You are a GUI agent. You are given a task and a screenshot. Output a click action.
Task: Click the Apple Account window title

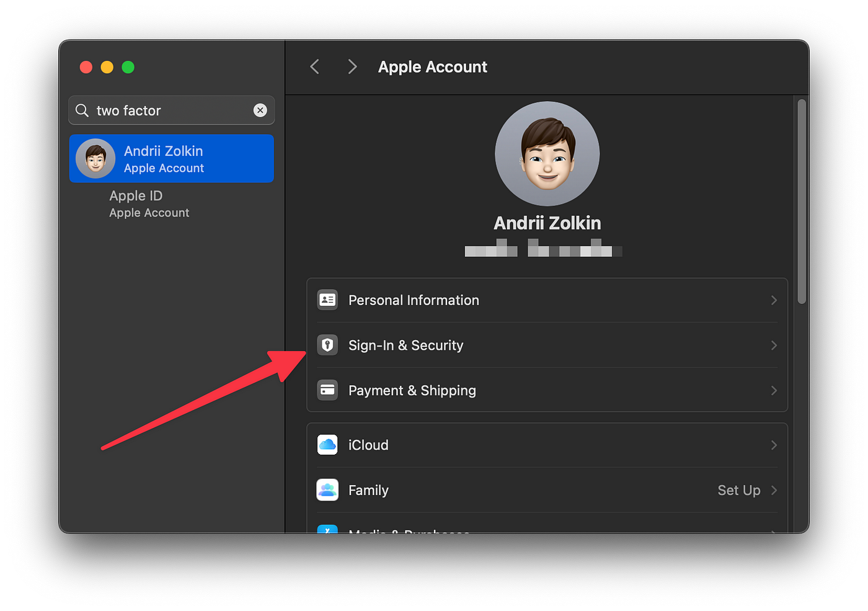tap(433, 67)
